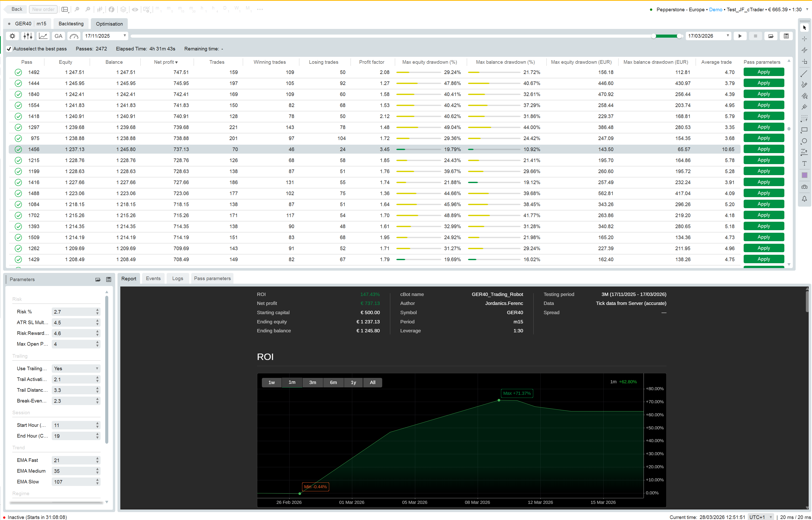Open the start date 17/11/2025 dropdown

tap(125, 35)
